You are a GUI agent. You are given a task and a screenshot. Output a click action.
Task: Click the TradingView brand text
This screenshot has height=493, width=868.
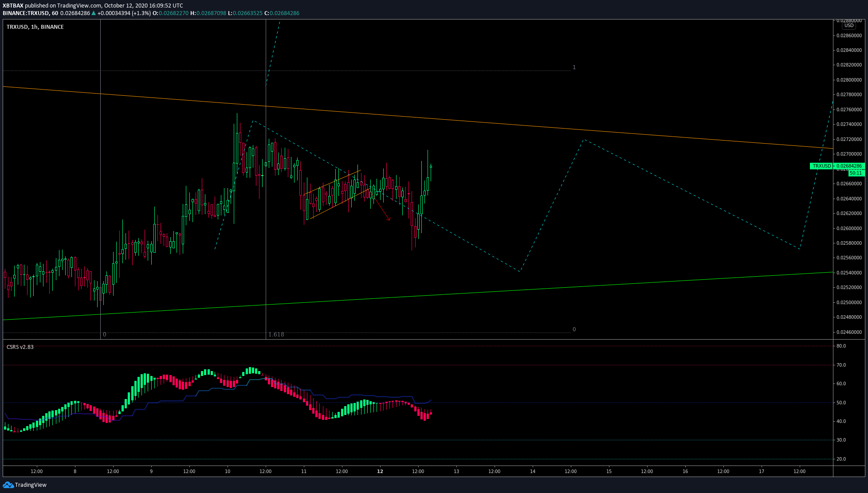31,485
